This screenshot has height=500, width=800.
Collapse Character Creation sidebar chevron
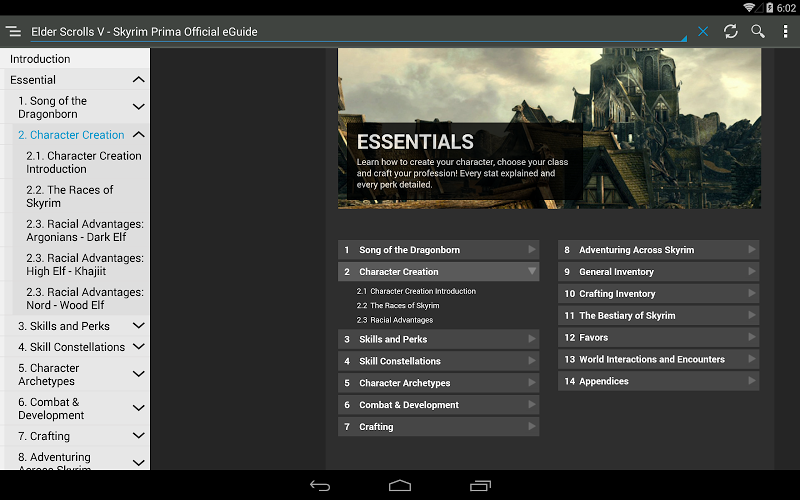138,135
